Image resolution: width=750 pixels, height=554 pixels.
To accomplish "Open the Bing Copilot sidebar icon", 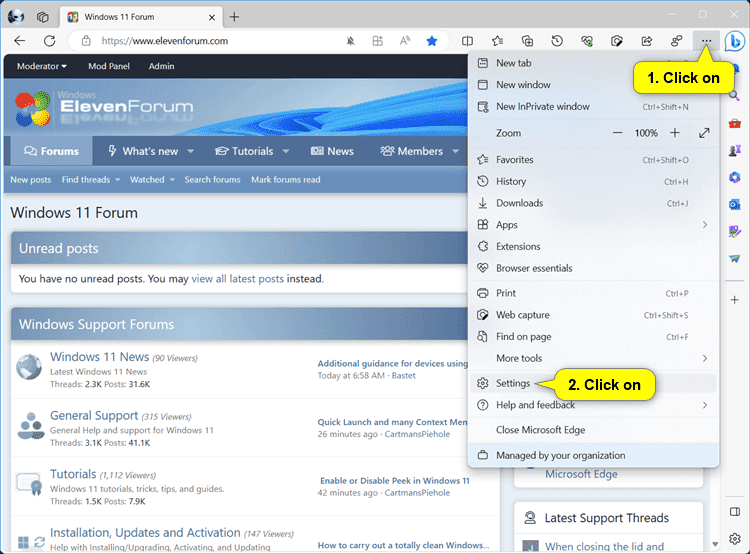I will [x=734, y=41].
